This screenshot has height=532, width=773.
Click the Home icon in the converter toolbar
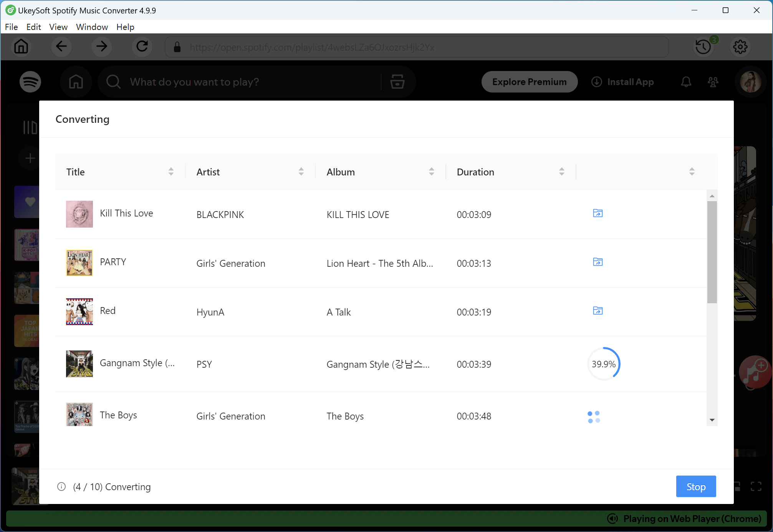tap(21, 46)
